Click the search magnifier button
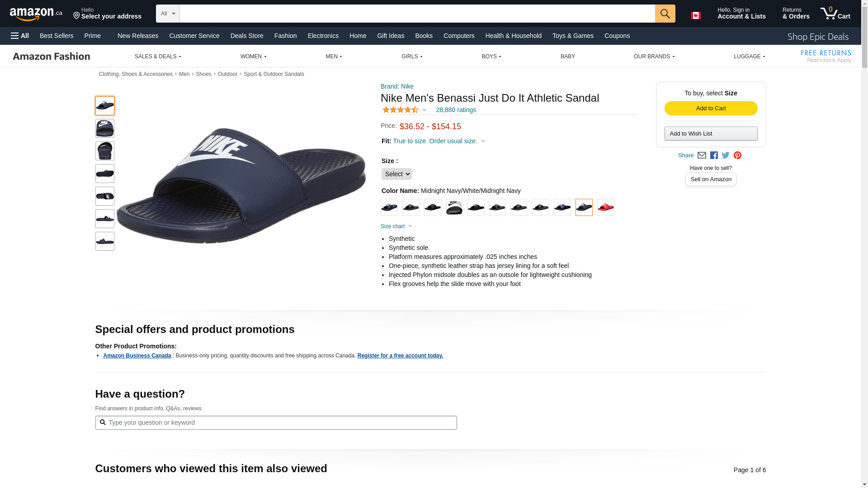This screenshot has height=488, width=868. coord(665,14)
